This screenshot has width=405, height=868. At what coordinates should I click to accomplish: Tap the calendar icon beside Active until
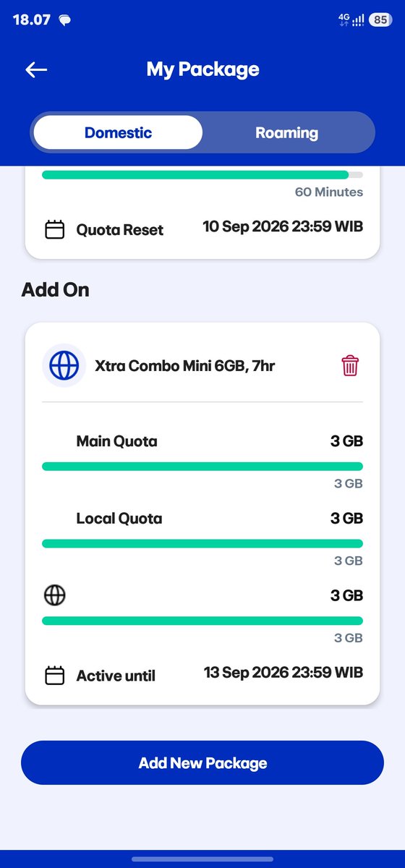coord(54,676)
